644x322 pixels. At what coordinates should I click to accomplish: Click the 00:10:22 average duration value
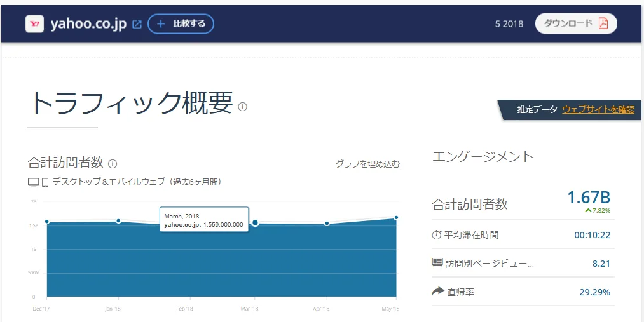pos(593,236)
